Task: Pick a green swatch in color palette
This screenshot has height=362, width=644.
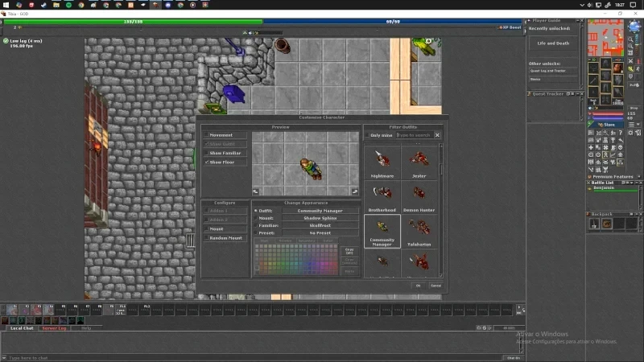Action: [x=283, y=263]
